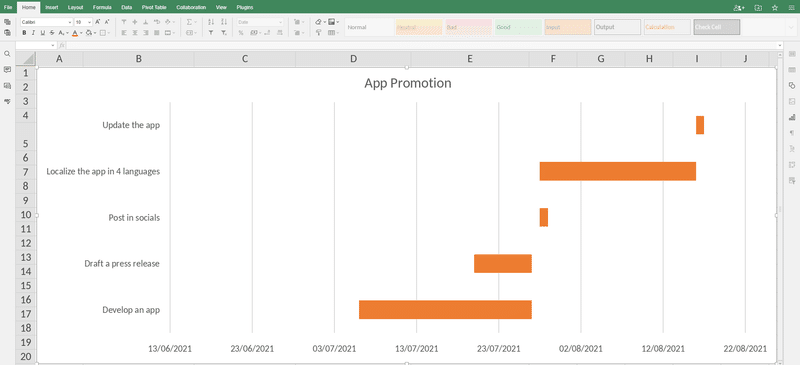Align text left
Screen dimensions: 800x365
click(124, 33)
